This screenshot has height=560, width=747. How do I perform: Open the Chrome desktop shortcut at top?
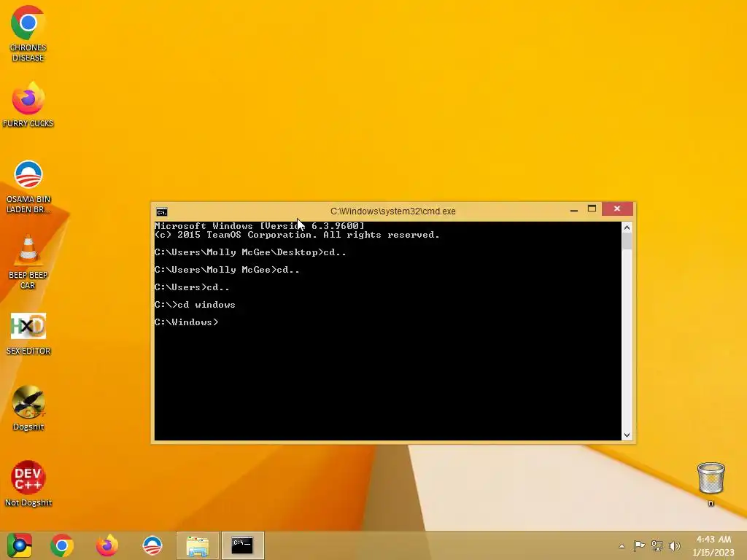[28, 34]
